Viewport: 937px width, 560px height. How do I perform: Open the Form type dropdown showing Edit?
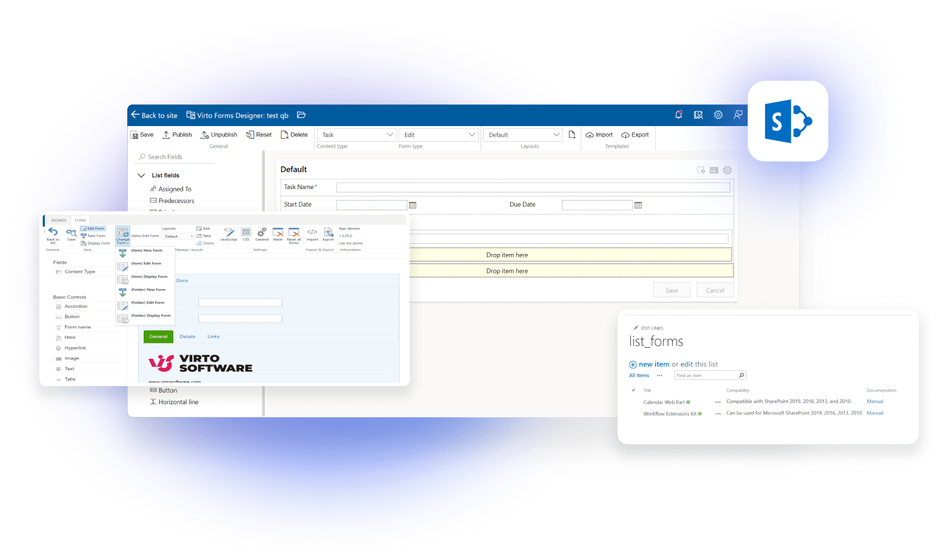438,135
